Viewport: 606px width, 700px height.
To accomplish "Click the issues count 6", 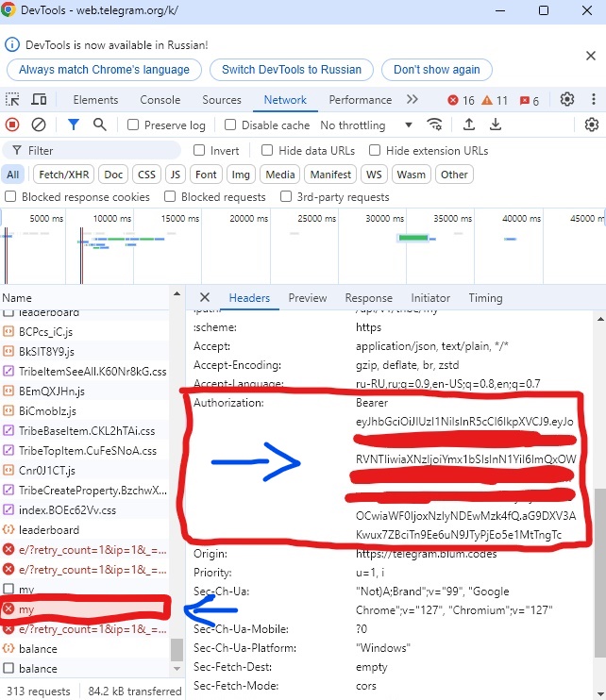I will click(530, 100).
